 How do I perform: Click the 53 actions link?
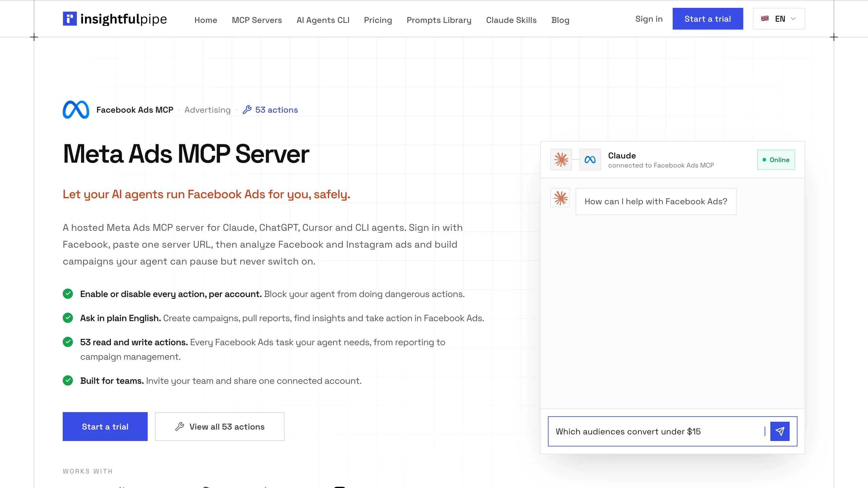point(270,110)
